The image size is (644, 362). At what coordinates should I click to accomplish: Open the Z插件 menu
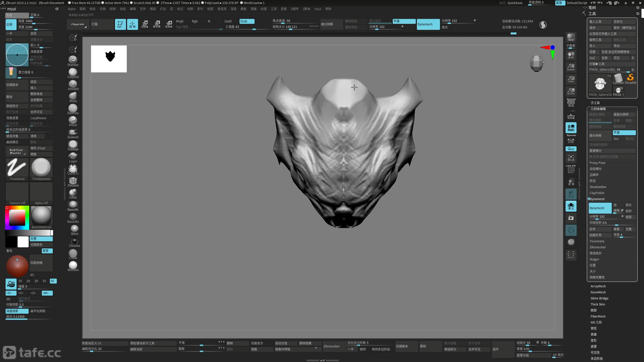click(294, 9)
